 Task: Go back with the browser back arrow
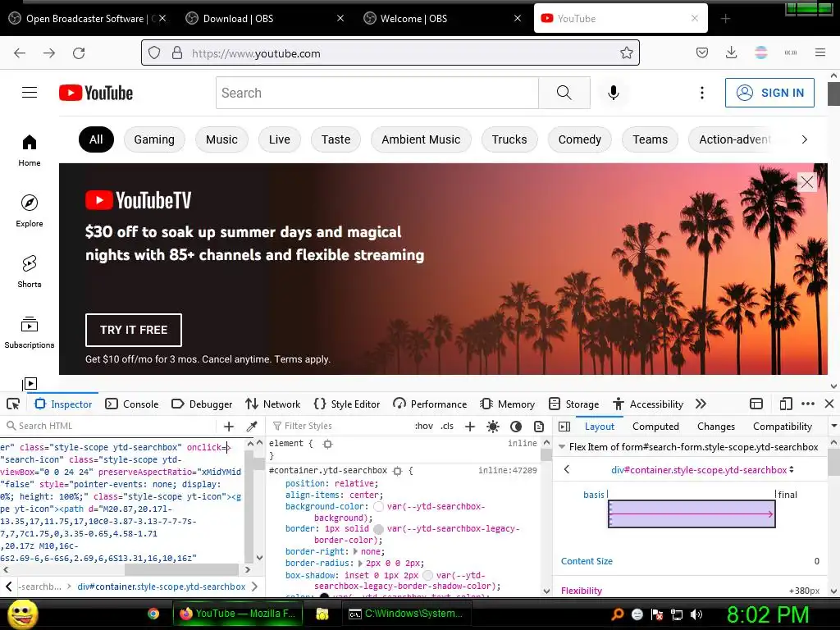[20, 53]
